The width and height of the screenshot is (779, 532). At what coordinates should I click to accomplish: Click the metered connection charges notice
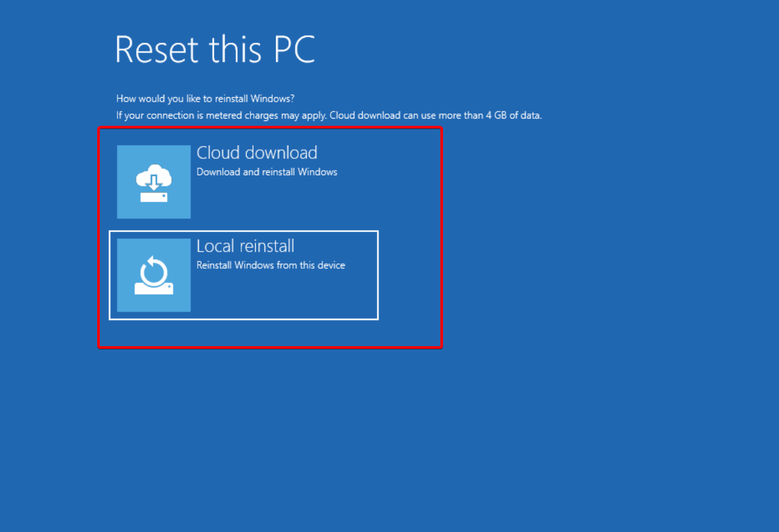pyautogui.click(x=329, y=115)
